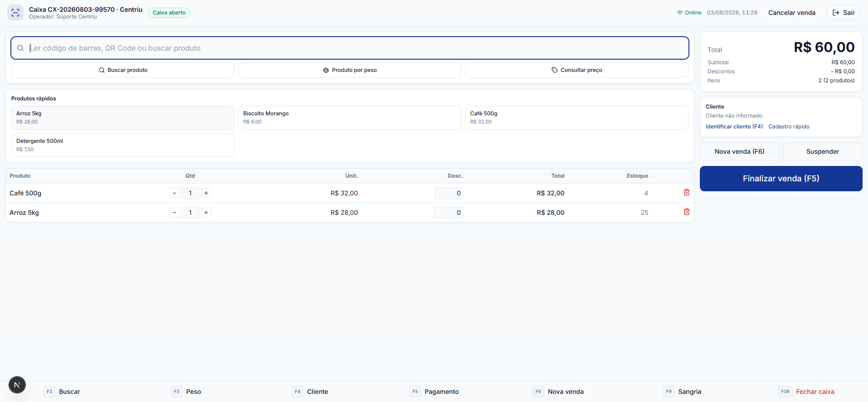Decrease quantity of Arroz 5kg
The image size is (868, 402).
[175, 213]
